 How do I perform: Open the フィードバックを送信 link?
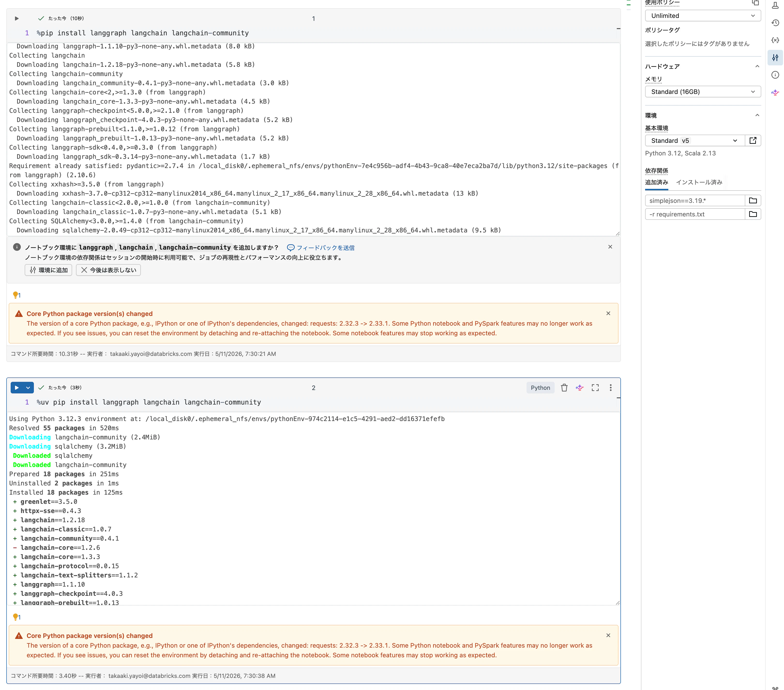click(x=321, y=248)
